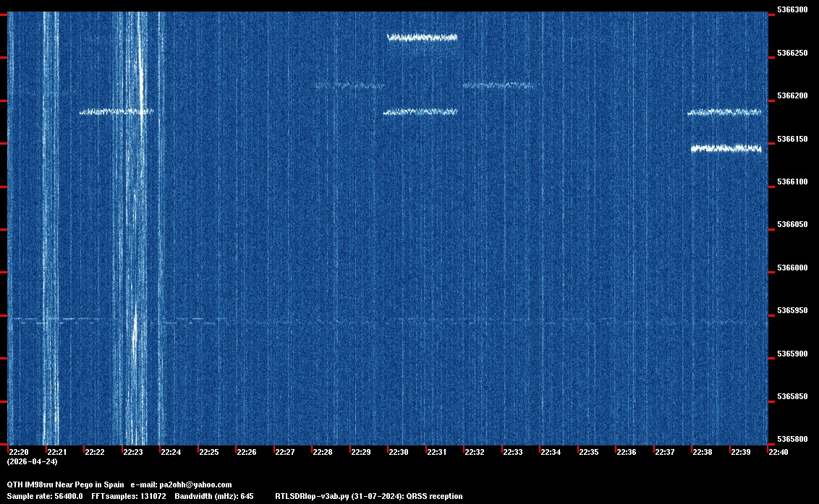Click the (2026-04-24) date label

tap(32, 461)
